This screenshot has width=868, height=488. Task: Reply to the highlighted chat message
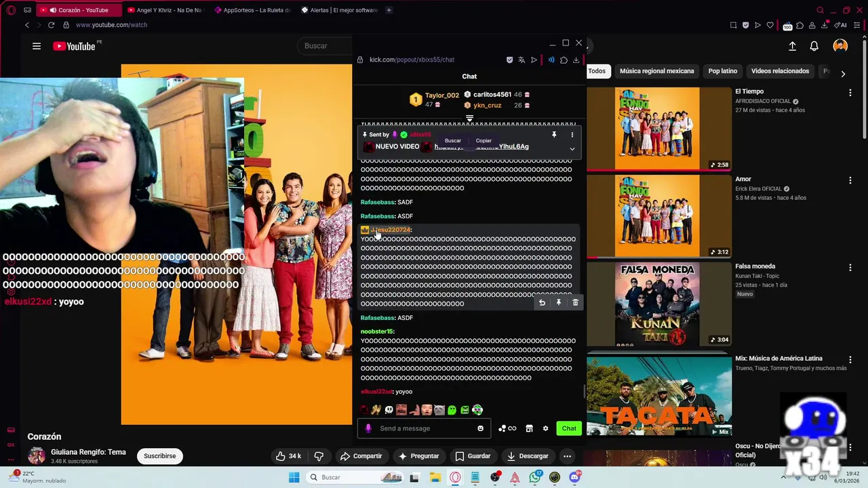tap(542, 303)
